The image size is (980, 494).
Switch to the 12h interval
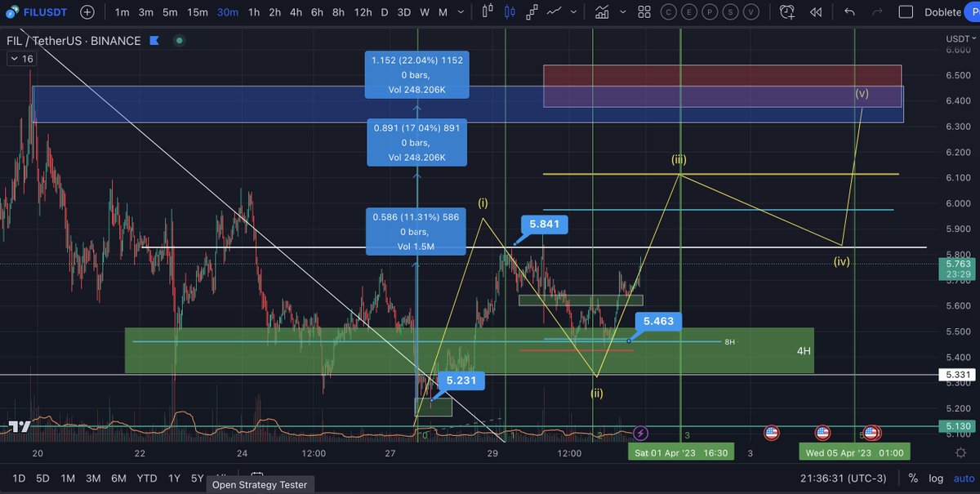click(x=363, y=12)
